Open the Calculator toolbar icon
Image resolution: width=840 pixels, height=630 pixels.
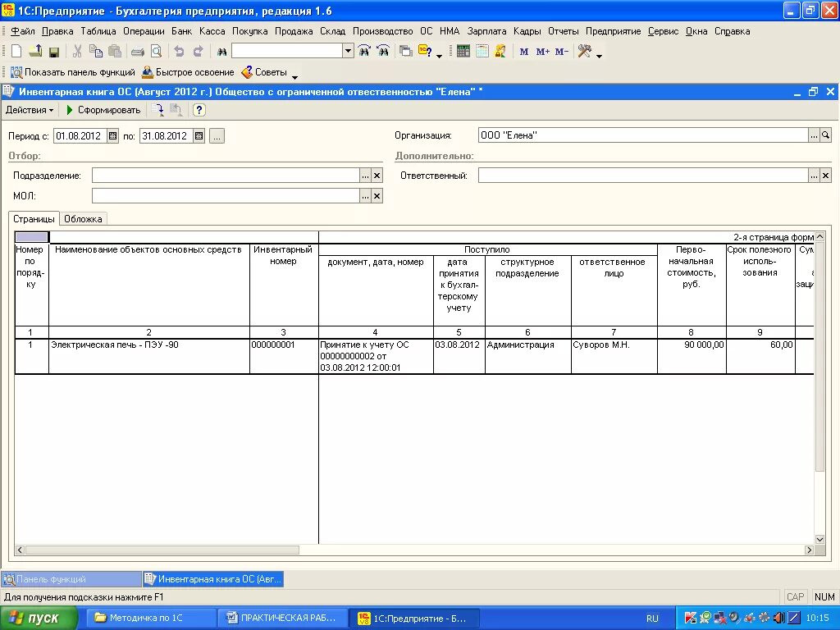(x=463, y=52)
